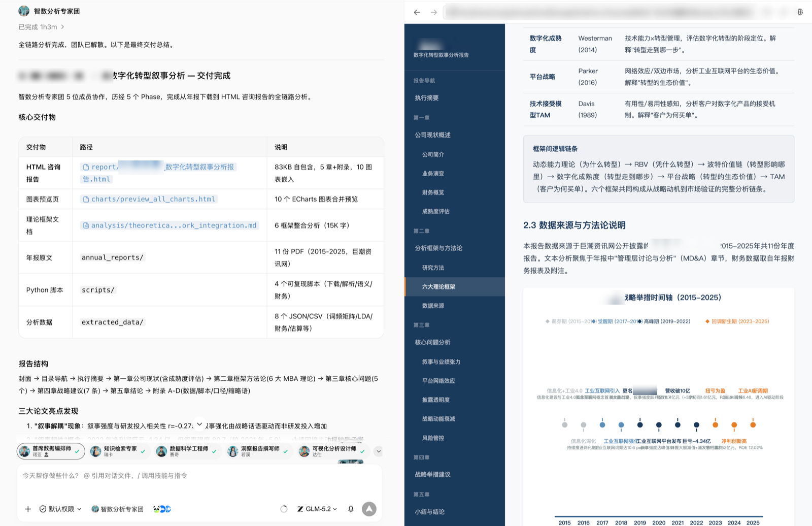Screen dimensions: 812x526
Task: Click the round send arrow button
Action: coord(369,509)
